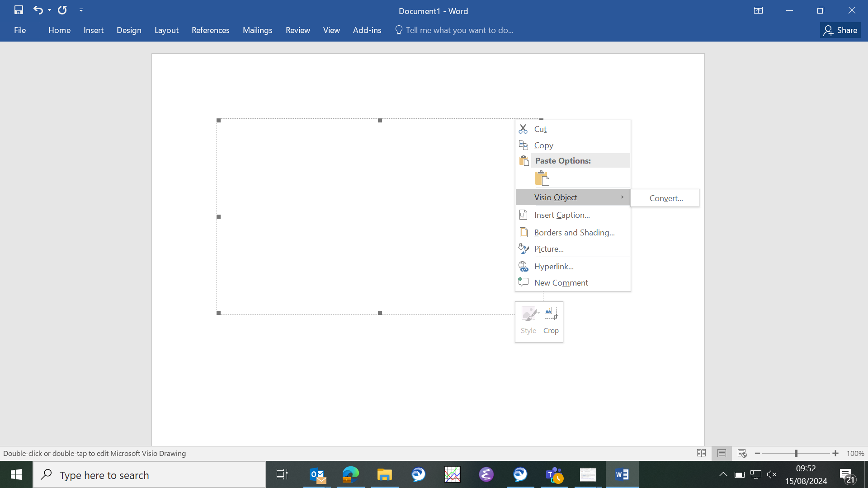Click the muted volume tray icon
This screenshot has height=488, width=868.
[772, 474]
